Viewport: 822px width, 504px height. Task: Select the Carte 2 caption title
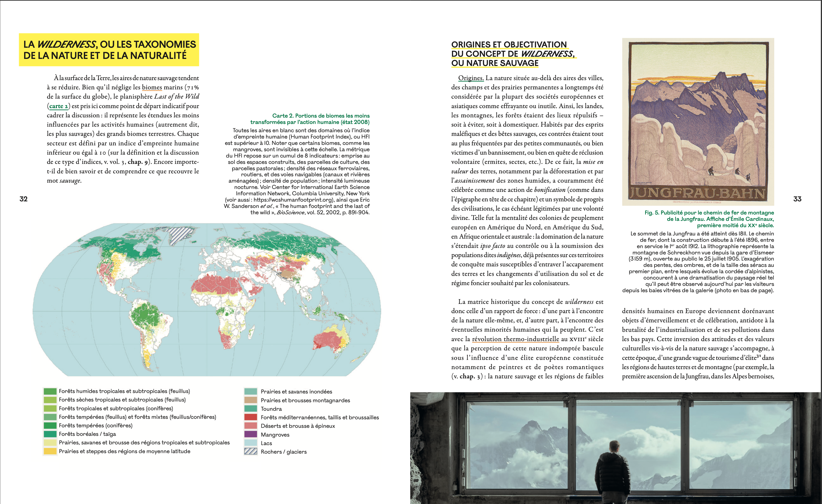coord(310,119)
